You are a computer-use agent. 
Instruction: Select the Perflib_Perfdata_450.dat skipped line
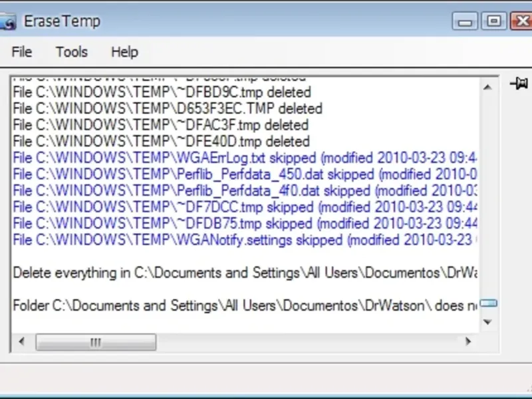pos(245,174)
